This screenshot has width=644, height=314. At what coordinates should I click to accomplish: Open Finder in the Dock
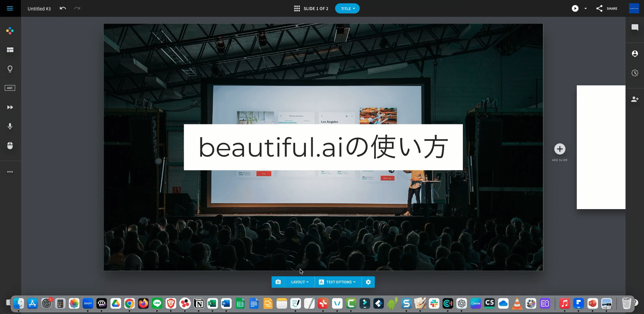click(19, 304)
